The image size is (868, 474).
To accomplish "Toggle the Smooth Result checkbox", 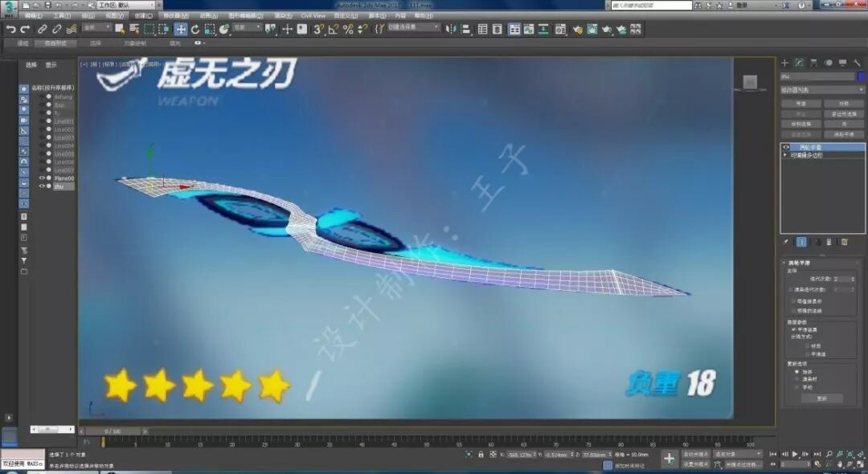I will 793,329.
